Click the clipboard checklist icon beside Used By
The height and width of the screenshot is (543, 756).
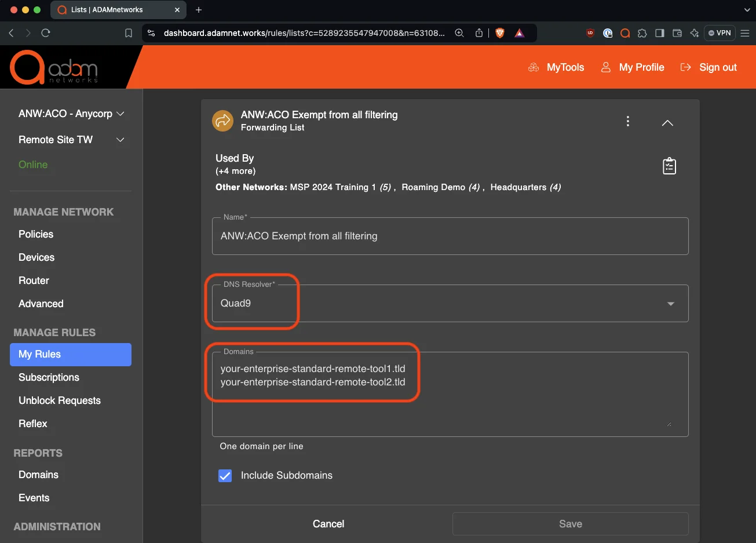669,166
